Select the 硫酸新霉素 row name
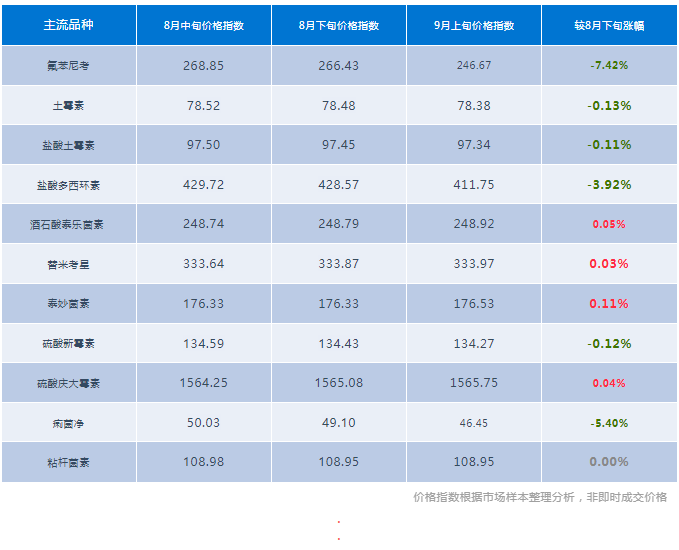679x550 pixels. point(68,343)
